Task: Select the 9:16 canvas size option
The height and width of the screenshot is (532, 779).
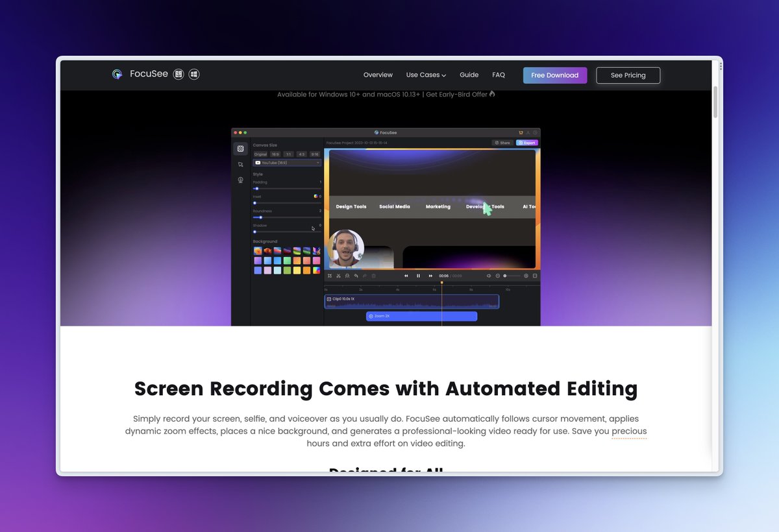Action: 315,154
